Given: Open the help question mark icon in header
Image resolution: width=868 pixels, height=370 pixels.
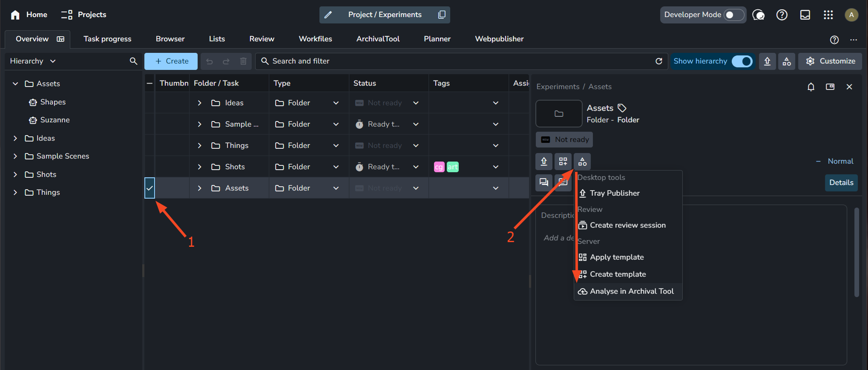Looking at the screenshot, I should (782, 15).
